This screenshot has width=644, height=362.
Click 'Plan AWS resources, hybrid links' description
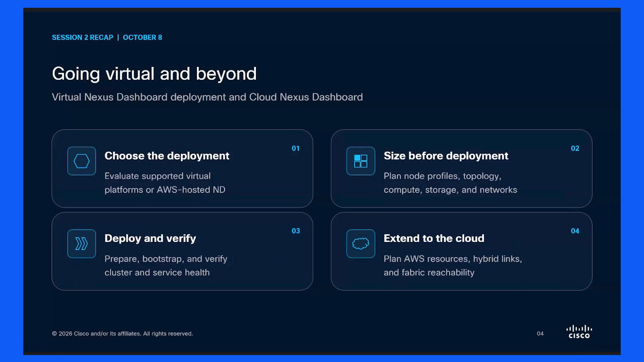(453, 265)
